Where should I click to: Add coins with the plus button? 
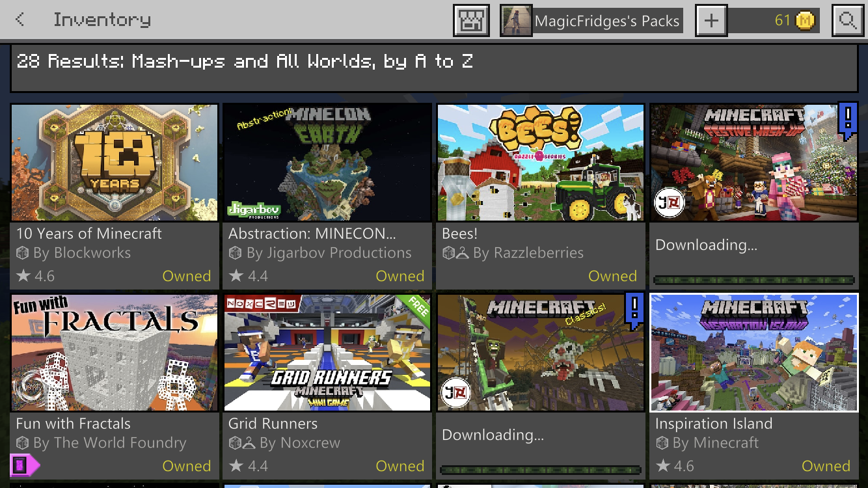coord(711,21)
